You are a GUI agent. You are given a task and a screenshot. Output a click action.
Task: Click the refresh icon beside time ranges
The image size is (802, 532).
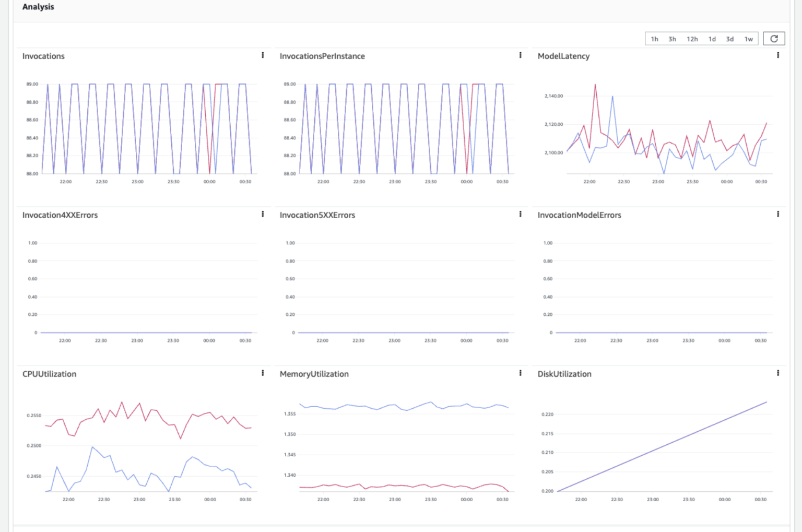coord(774,39)
